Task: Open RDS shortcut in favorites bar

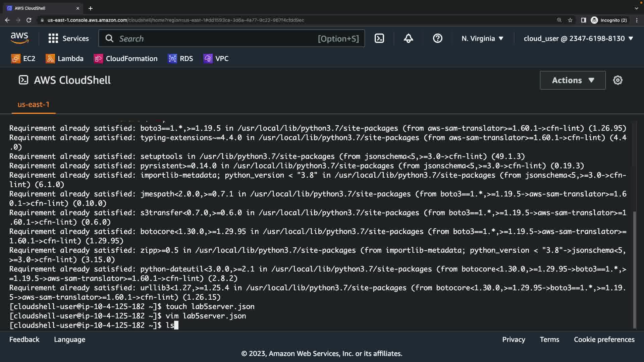Action: 180,59
